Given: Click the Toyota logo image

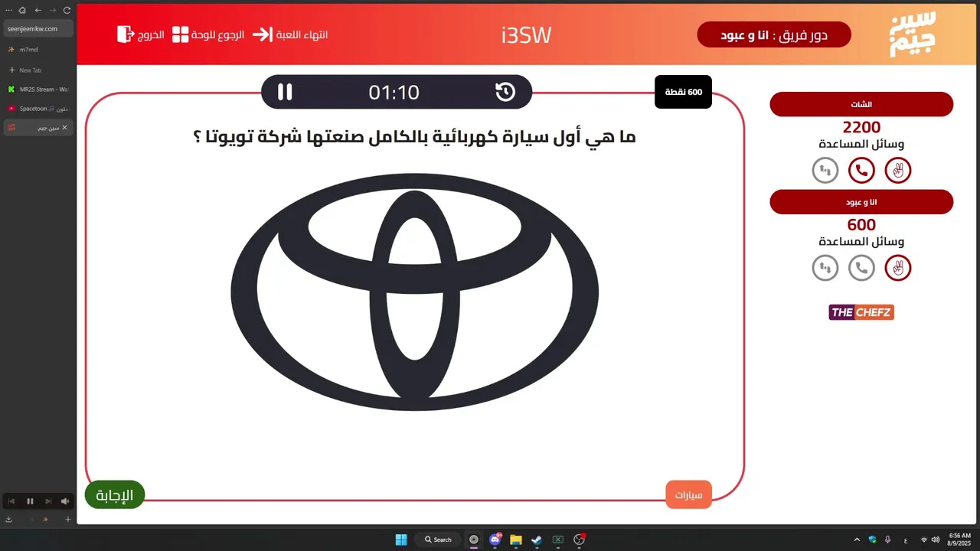Looking at the screenshot, I should click(414, 292).
